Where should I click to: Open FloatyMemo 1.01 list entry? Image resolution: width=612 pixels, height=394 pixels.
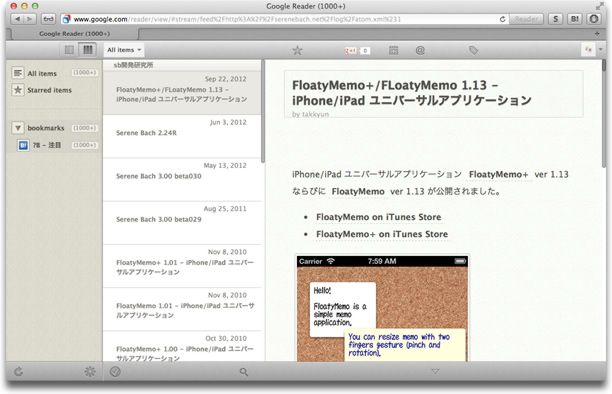tap(182, 310)
